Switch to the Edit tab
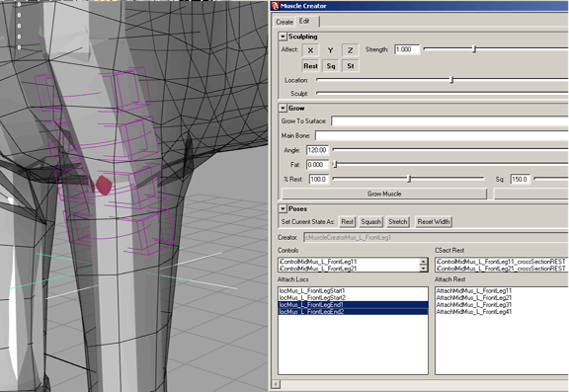This screenshot has height=392, width=569. click(304, 22)
